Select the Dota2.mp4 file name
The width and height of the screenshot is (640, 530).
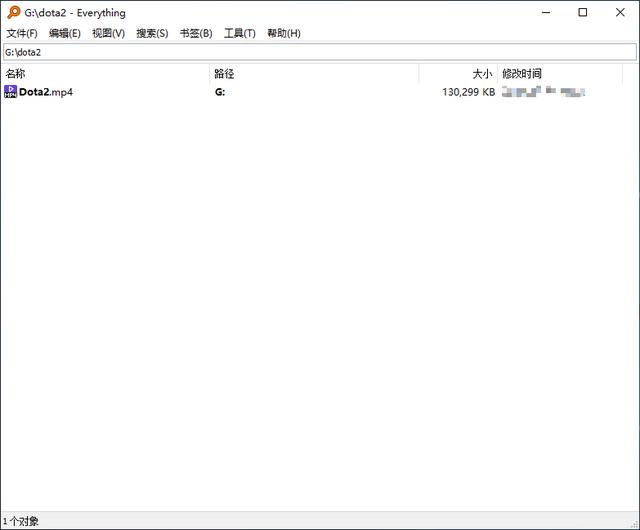pos(46,92)
